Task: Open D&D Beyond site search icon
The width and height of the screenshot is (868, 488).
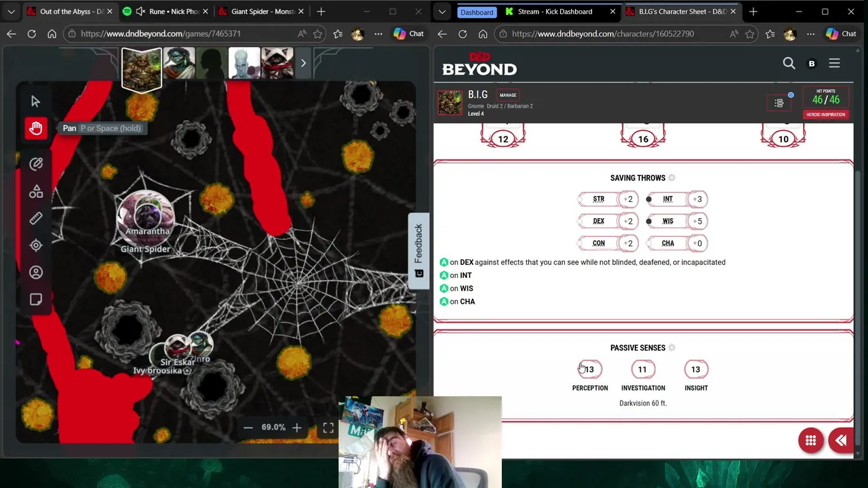Action: pos(789,63)
